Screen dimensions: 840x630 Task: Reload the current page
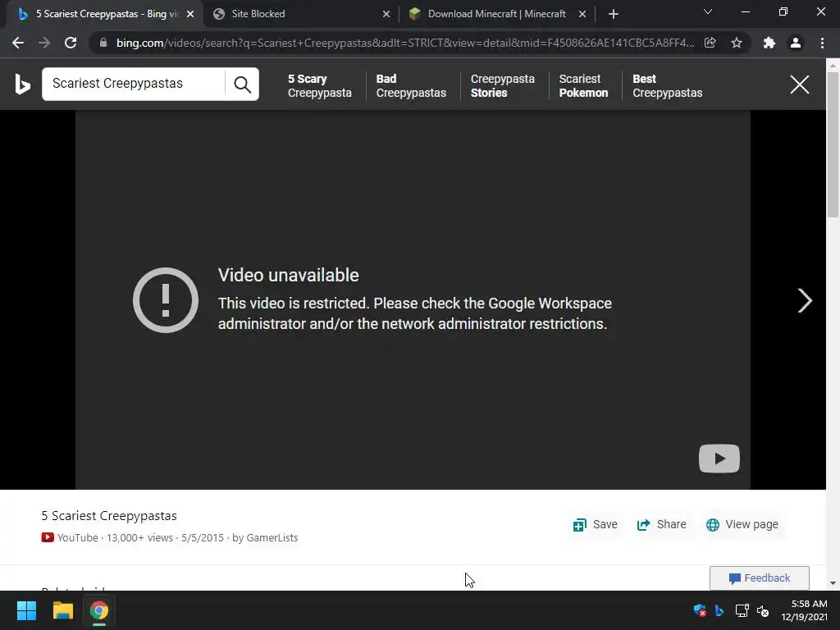coord(71,43)
